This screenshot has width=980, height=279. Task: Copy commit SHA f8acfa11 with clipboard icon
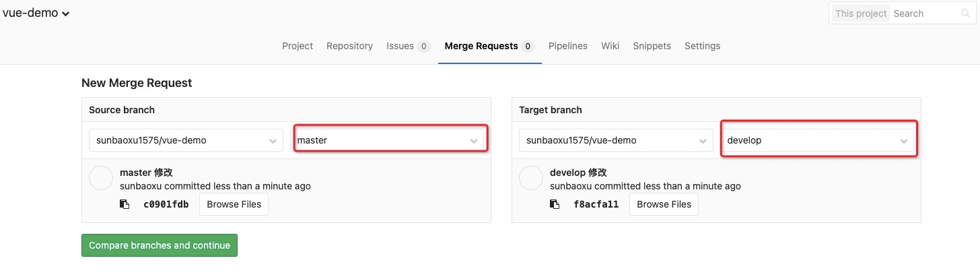(x=555, y=204)
